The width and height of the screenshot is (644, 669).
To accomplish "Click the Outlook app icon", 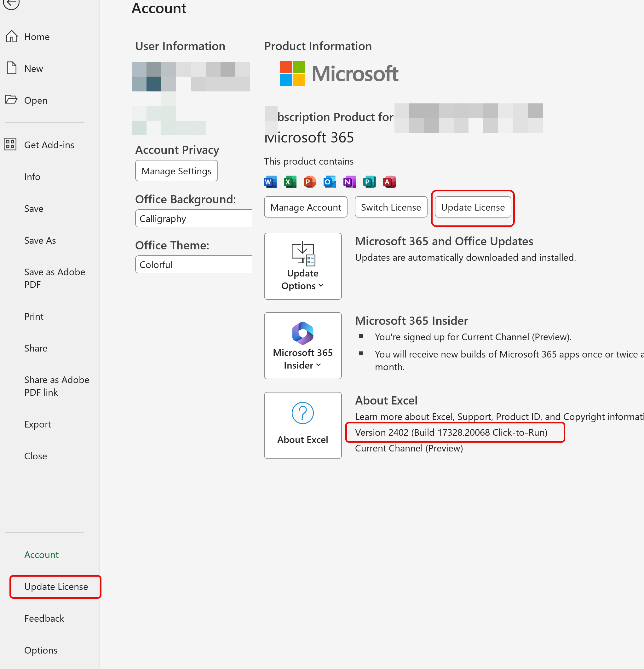I will [330, 182].
